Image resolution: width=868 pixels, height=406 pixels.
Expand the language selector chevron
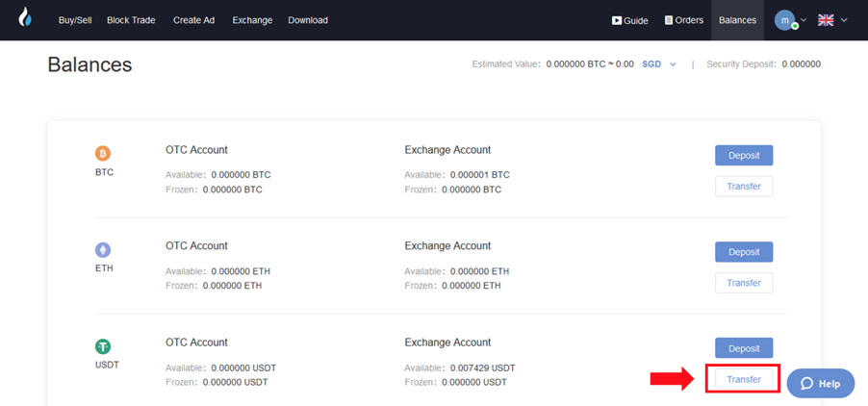844,20
